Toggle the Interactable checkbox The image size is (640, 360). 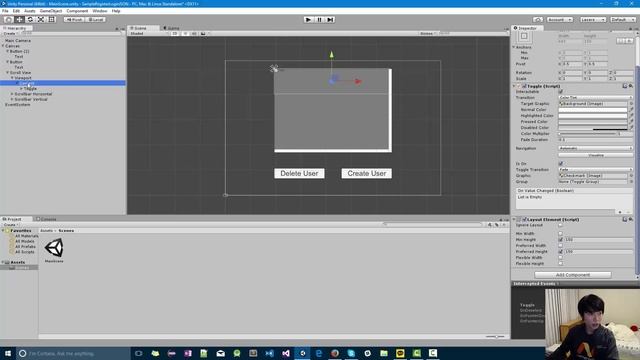(x=560, y=92)
